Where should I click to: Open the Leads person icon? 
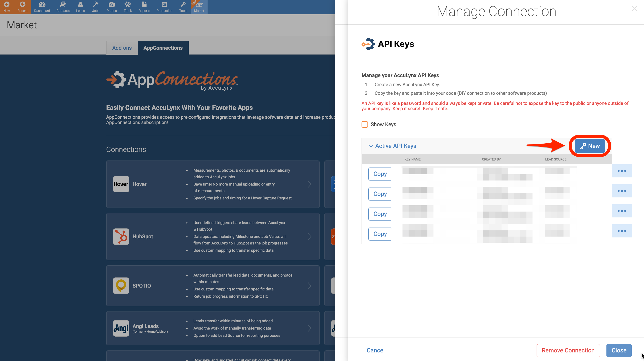click(x=80, y=4)
